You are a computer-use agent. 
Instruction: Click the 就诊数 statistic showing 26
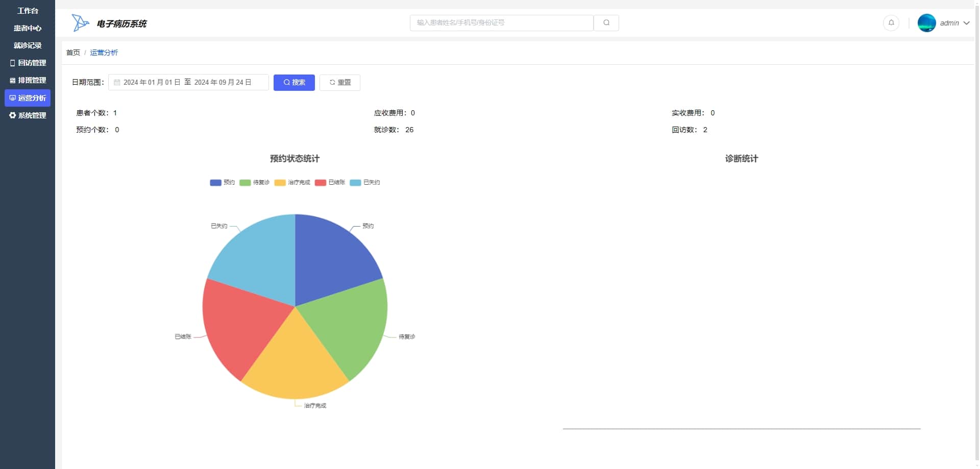tap(394, 130)
